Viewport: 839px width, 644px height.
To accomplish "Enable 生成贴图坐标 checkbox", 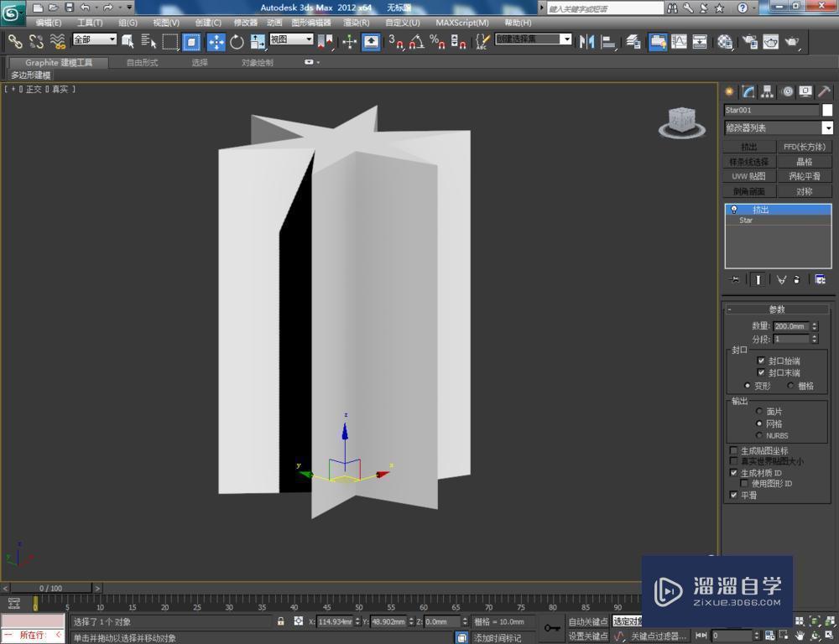I will click(x=734, y=450).
